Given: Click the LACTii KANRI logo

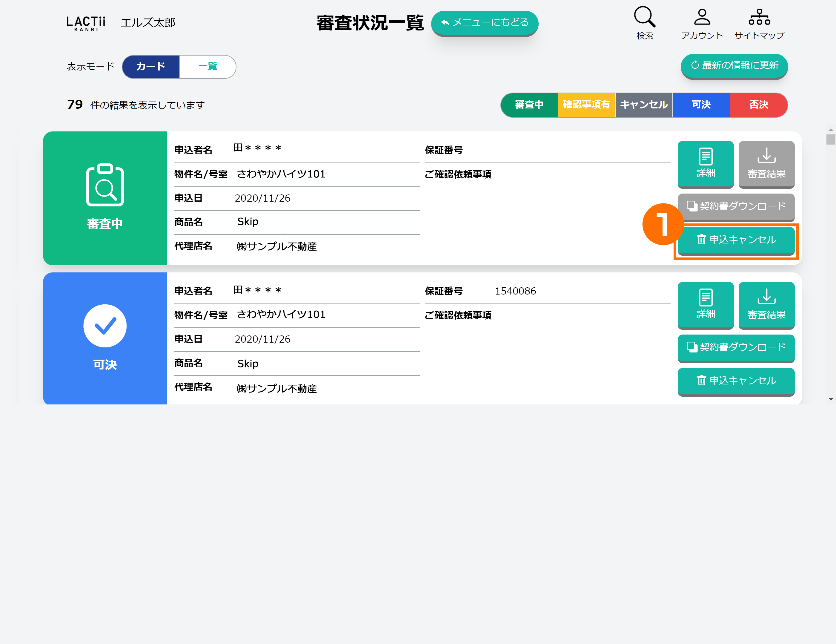Looking at the screenshot, I should coord(86,23).
